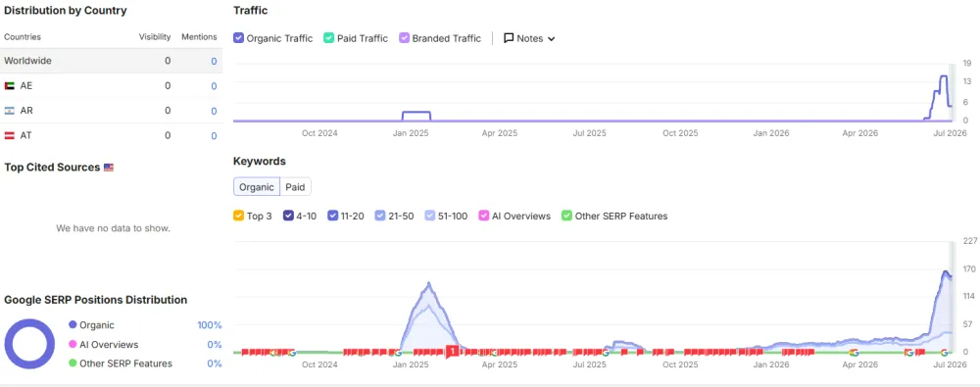Open AT mentions count link

point(214,135)
